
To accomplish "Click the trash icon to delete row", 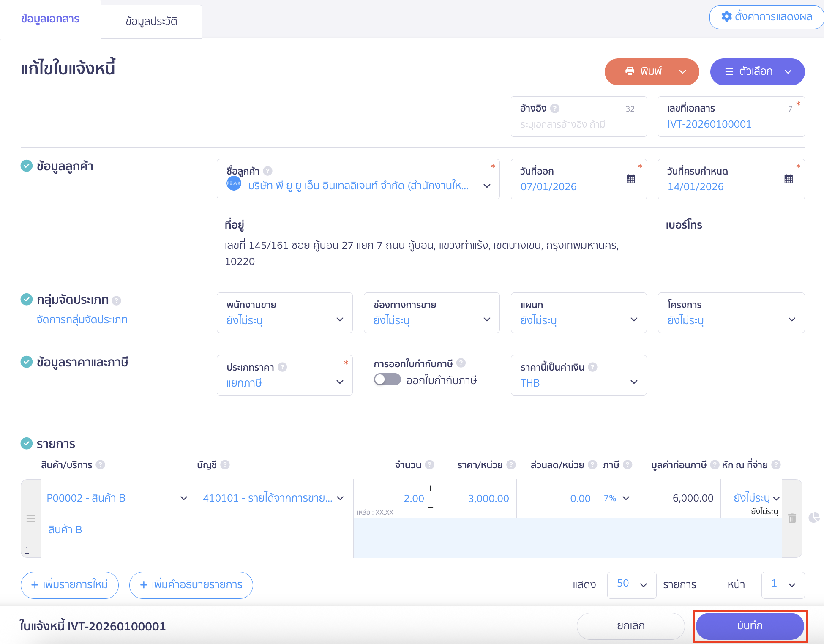I will pos(792,518).
